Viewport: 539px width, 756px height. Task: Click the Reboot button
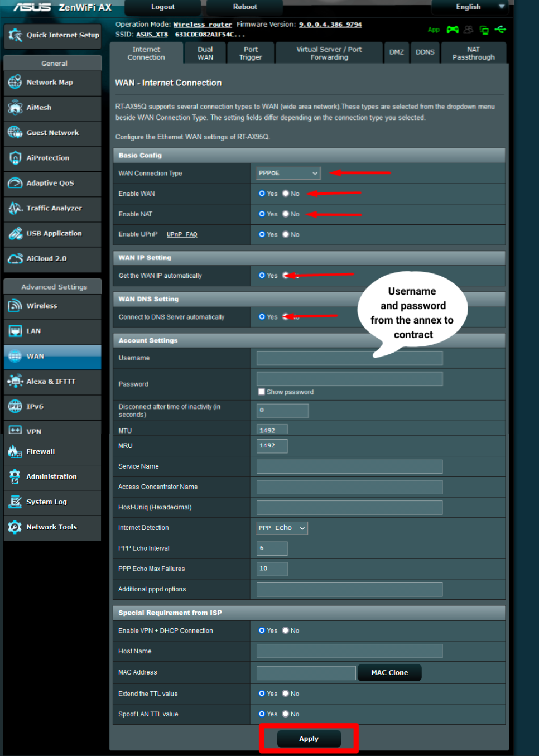tap(244, 7)
